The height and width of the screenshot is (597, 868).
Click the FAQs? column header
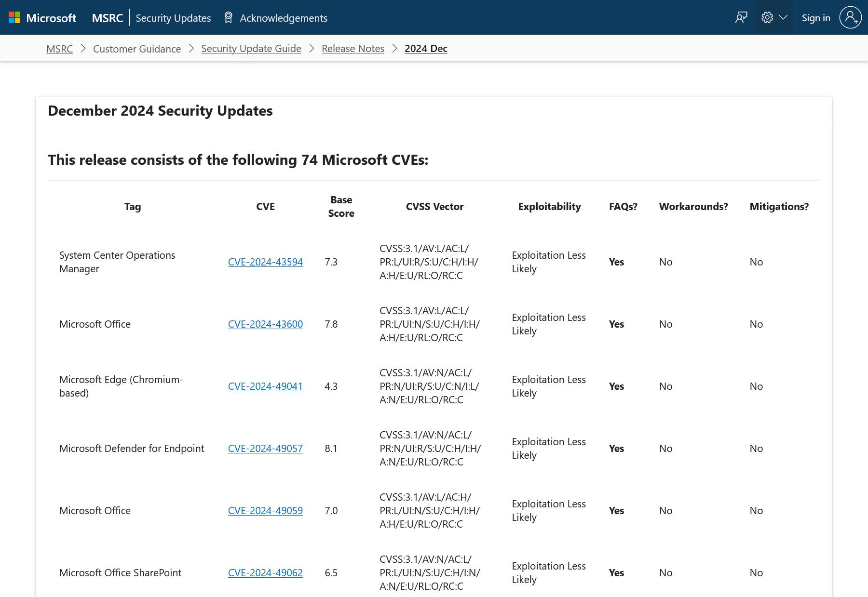tap(623, 206)
